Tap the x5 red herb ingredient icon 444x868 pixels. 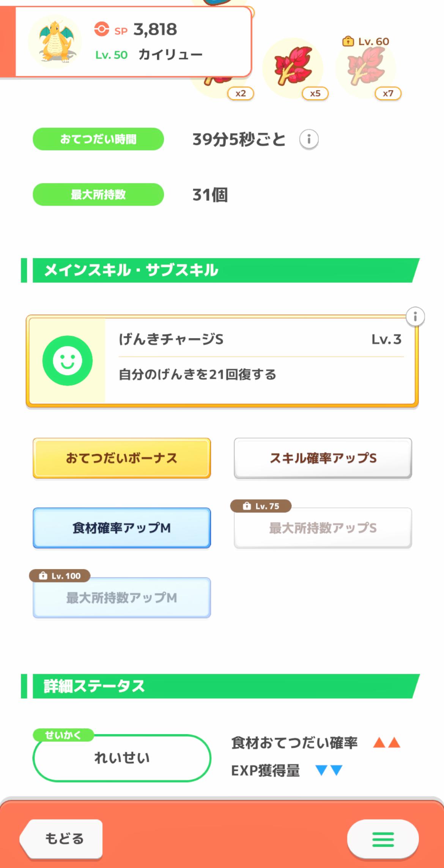[x=293, y=67]
